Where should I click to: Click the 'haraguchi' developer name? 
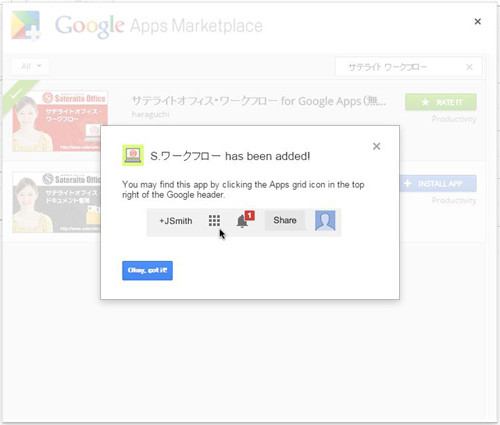(x=150, y=114)
